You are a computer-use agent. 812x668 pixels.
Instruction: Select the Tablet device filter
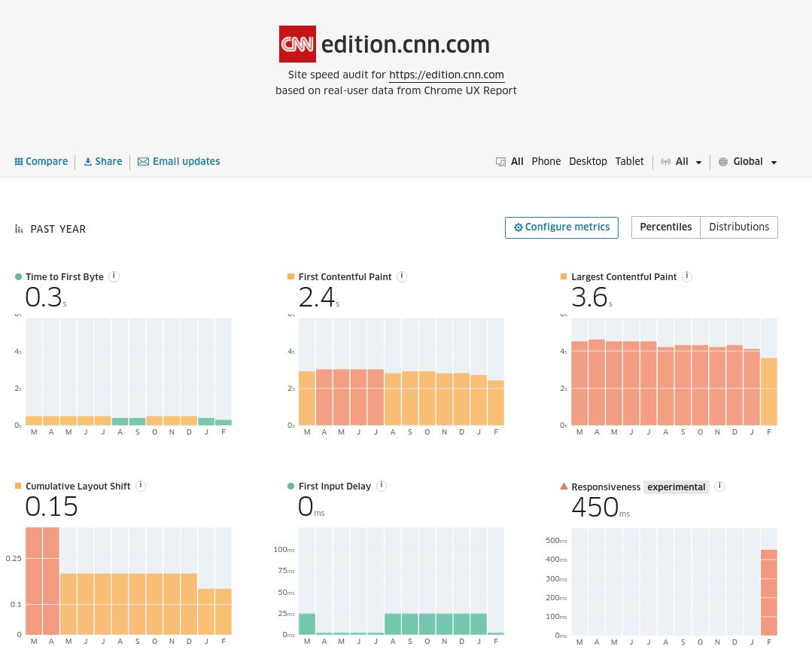pyautogui.click(x=629, y=161)
